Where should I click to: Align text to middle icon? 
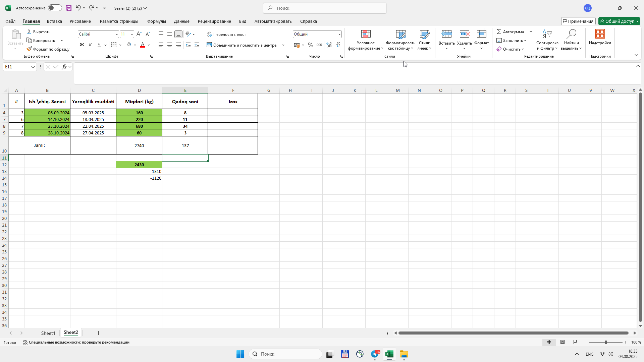tap(170, 34)
